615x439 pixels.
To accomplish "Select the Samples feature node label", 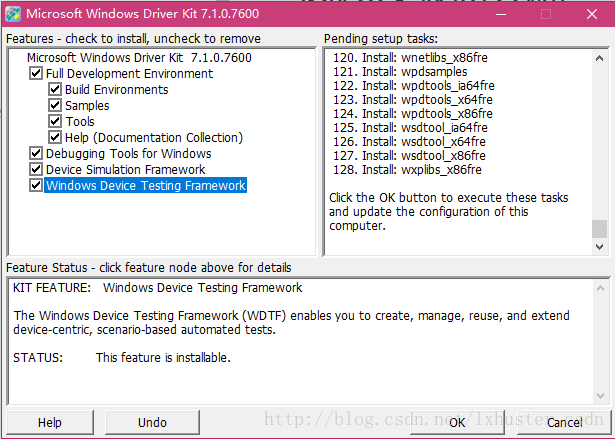I will click(x=87, y=106).
